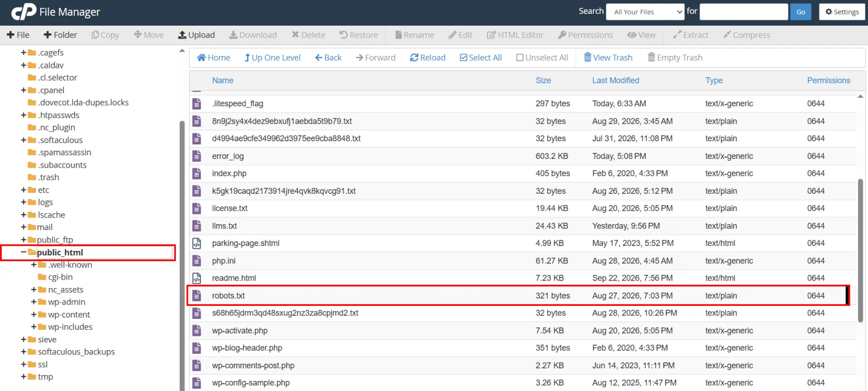Click the Delete toolbar item
Screen dimensions: 868x391
pos(309,35)
